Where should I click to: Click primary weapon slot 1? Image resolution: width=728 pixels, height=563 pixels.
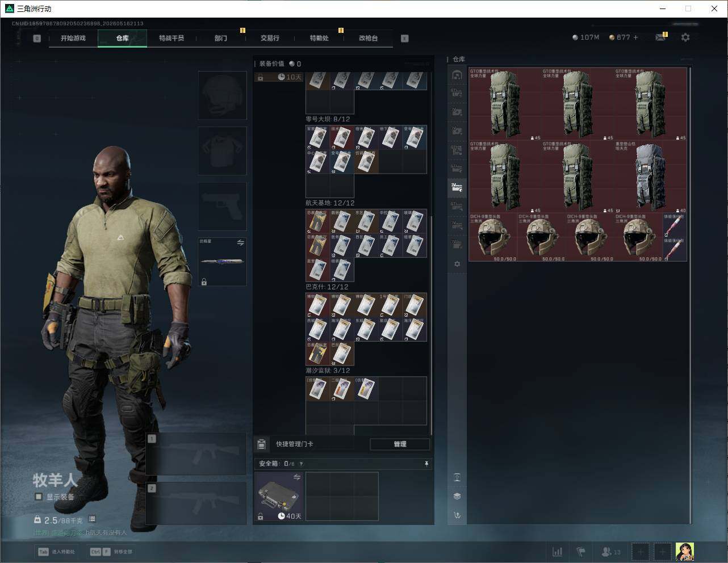(196, 454)
